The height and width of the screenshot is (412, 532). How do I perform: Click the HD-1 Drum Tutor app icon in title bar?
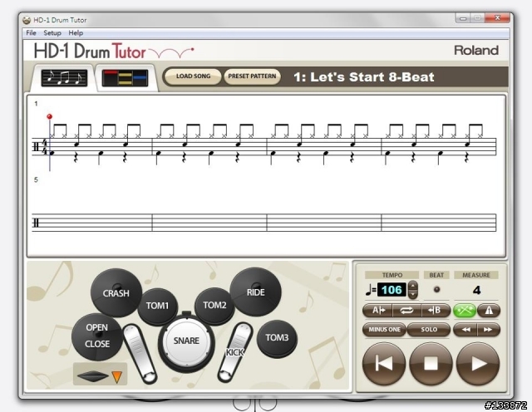27,20
